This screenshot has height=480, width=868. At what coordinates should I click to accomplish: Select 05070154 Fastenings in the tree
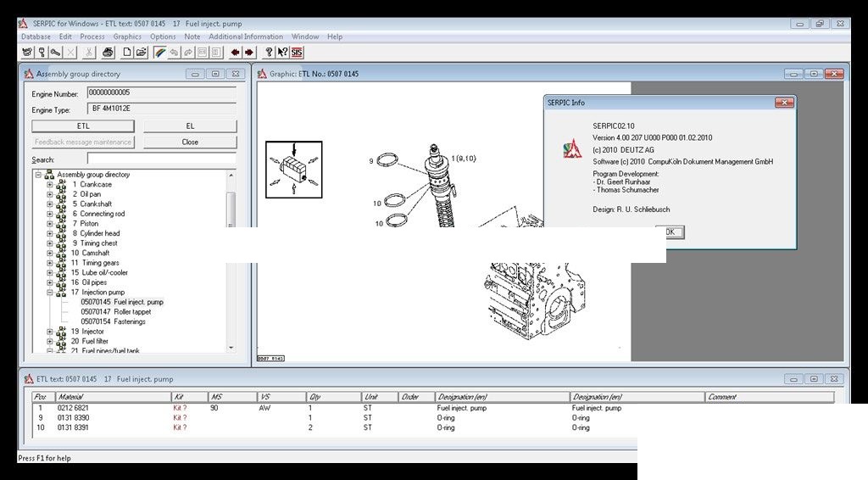point(113,321)
